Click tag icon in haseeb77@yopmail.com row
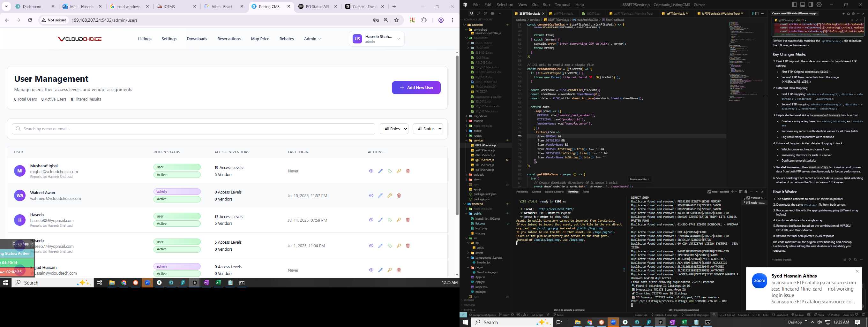868x327 pixels. click(390, 246)
